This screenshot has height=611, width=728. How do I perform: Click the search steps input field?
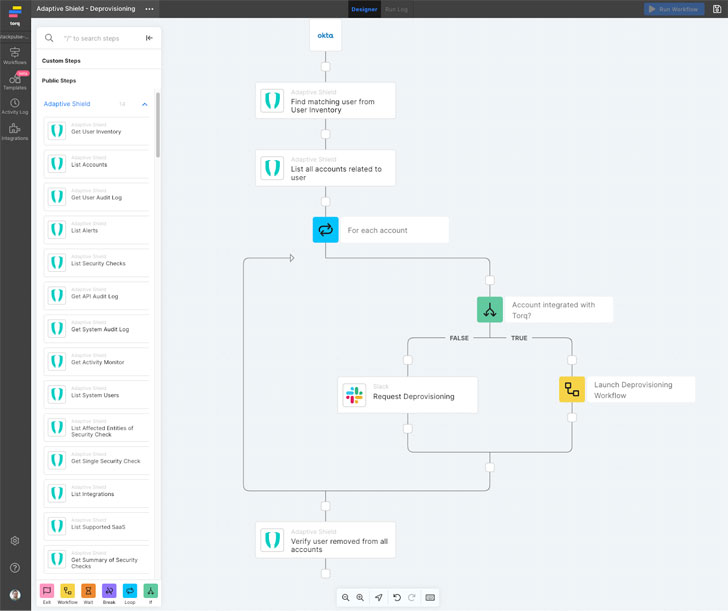pyautogui.click(x=98, y=38)
